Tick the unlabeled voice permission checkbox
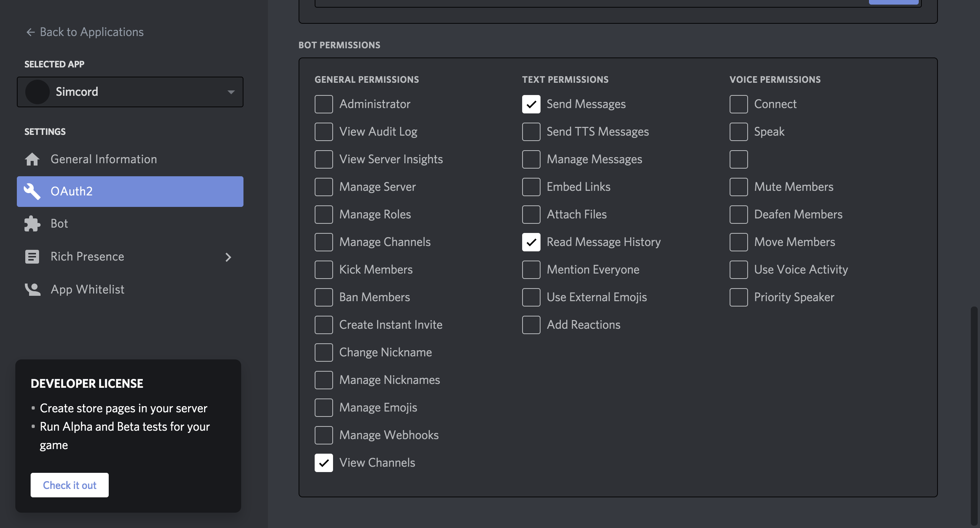 (739, 159)
